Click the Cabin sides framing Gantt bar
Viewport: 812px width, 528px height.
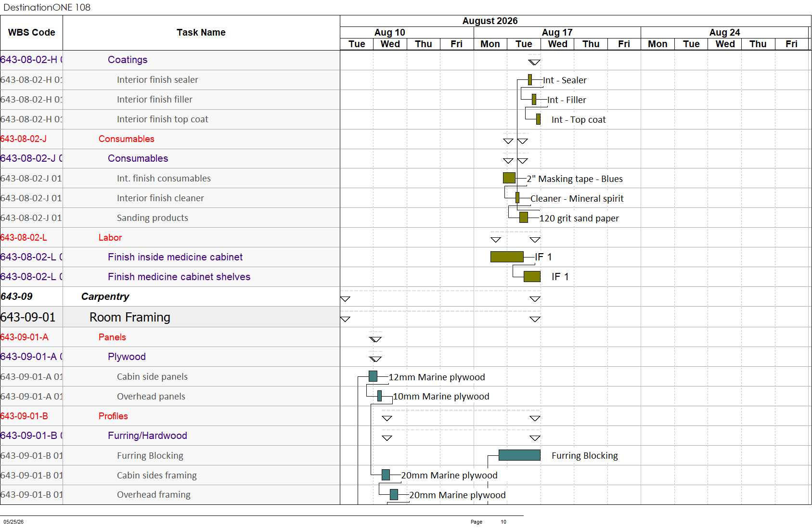[386, 475]
